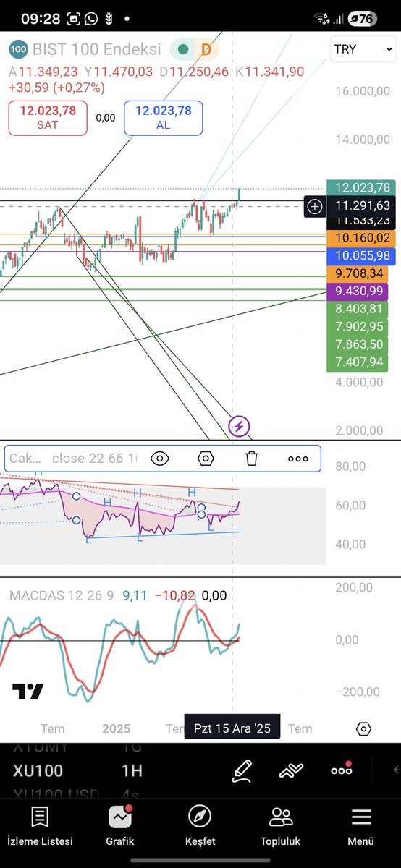Tap the orange 10.160,02 price label
The height and width of the screenshot is (868, 401).
click(x=363, y=237)
